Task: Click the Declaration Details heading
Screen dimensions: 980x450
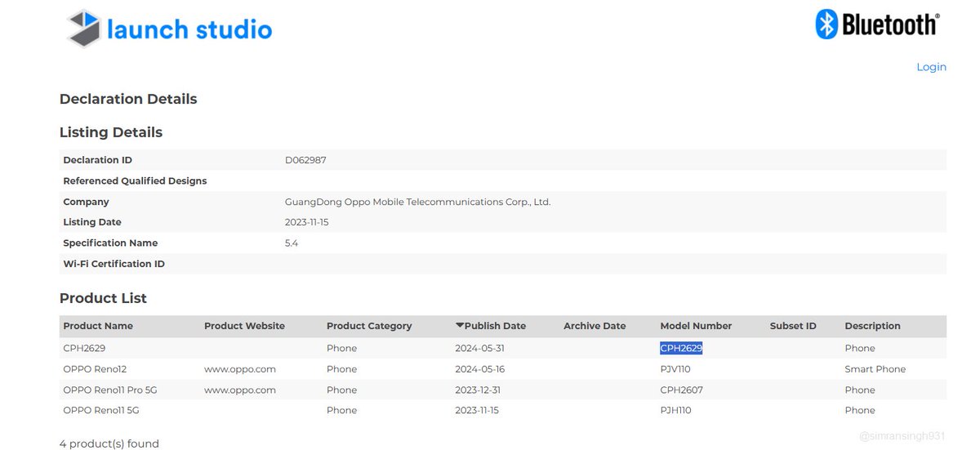Action: [x=128, y=99]
